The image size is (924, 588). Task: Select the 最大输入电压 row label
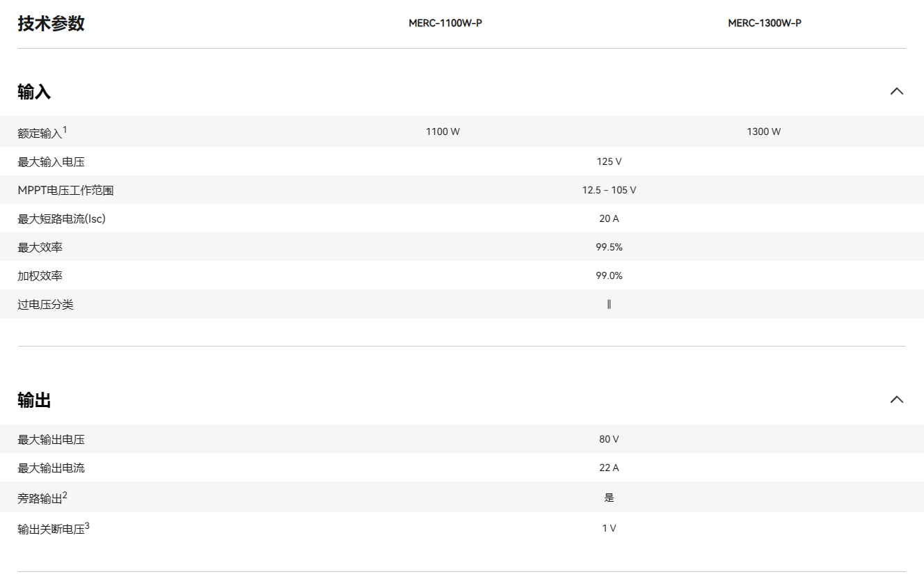(x=51, y=161)
